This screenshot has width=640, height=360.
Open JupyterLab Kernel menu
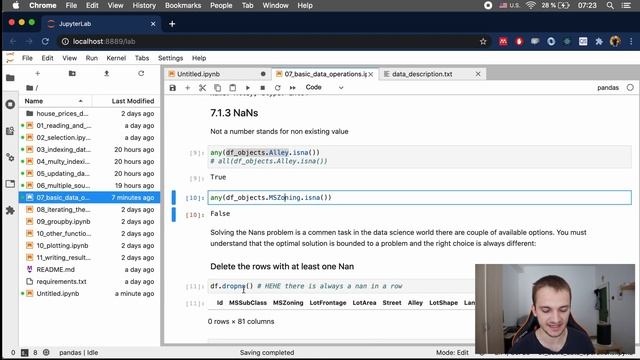coord(116,58)
